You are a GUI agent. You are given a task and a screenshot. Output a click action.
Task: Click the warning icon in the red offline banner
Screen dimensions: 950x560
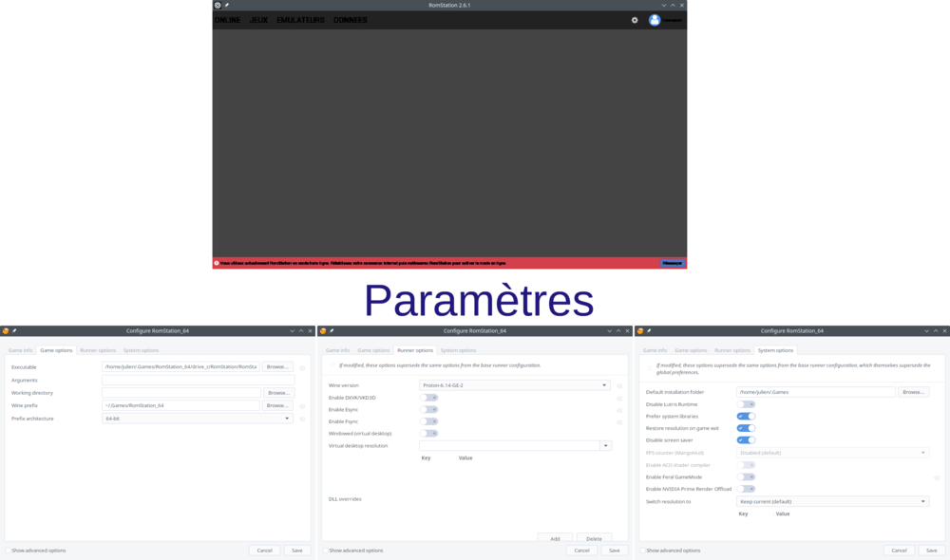[217, 263]
